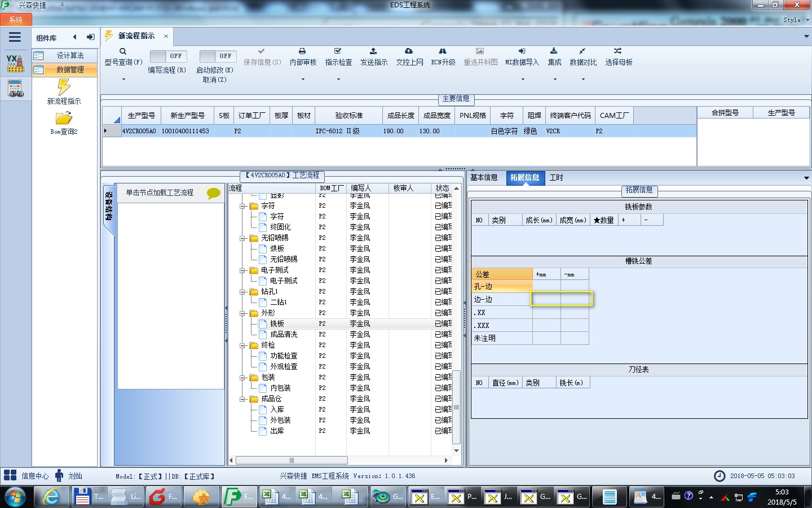This screenshot has height=508, width=812.
Task: Collapse the 电子测试 folder node
Action: [243, 270]
